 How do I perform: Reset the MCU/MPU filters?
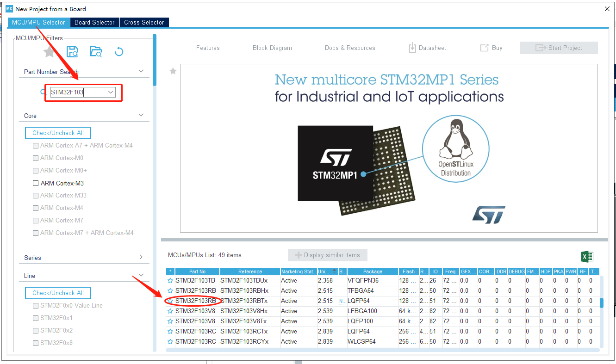pos(119,51)
